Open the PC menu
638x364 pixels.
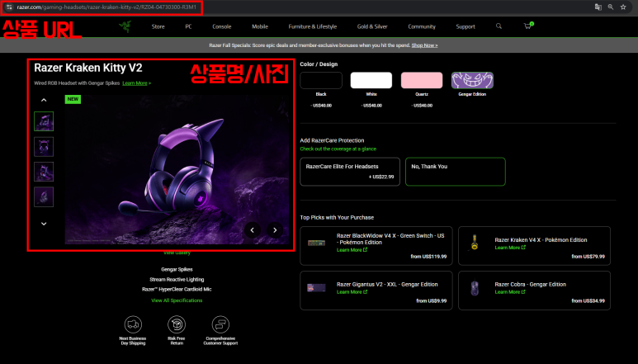(x=188, y=26)
